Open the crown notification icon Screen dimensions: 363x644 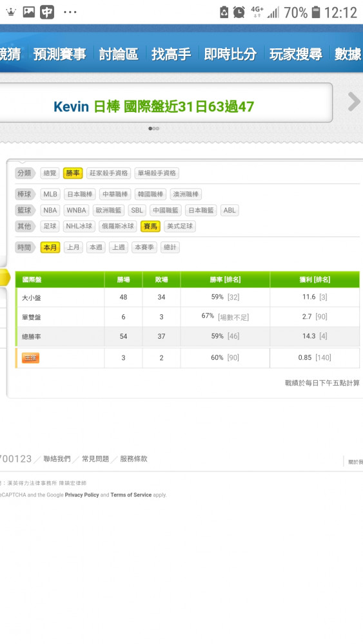coord(11,12)
